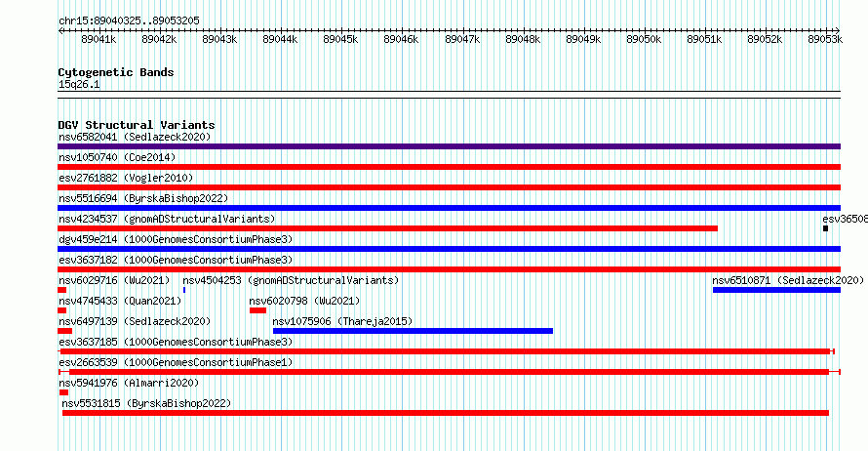Viewport: 868px width, 451px height.
Task: Open the nsv1050740 (Coe2014) label
Action: [x=117, y=157]
